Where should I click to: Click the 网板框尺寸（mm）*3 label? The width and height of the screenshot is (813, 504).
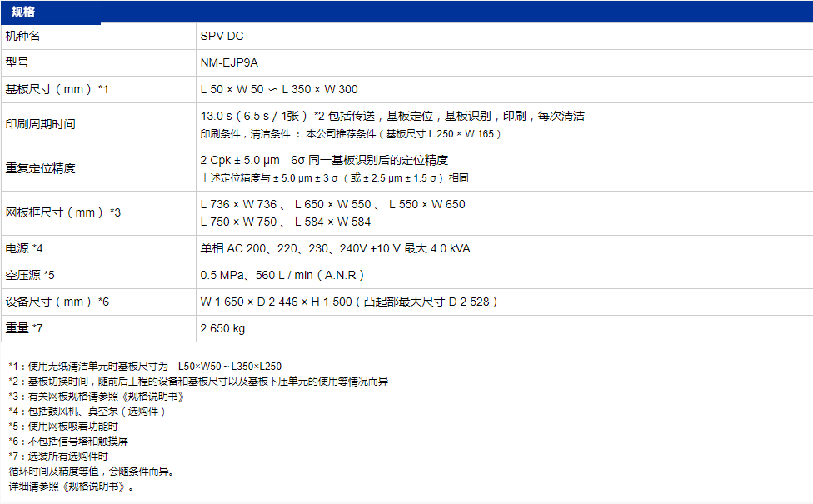(62, 212)
